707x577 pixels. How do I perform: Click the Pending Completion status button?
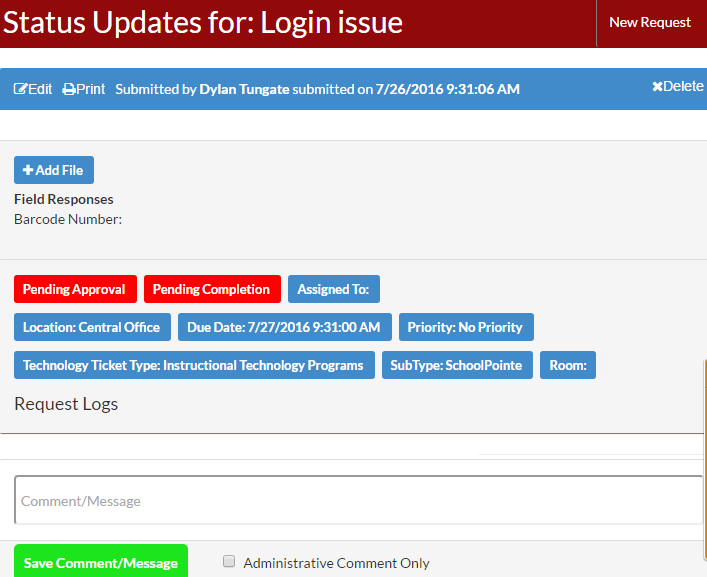click(211, 289)
